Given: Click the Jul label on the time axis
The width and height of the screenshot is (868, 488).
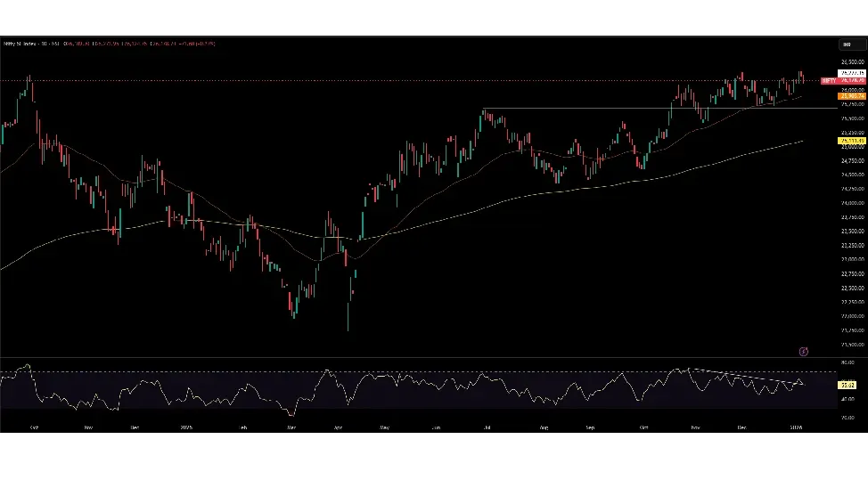Looking at the screenshot, I should 487,427.
